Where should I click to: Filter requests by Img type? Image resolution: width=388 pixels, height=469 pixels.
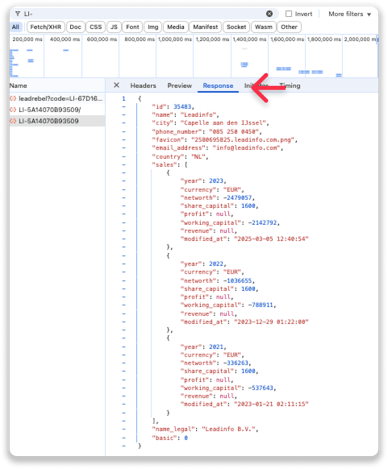coord(153,27)
